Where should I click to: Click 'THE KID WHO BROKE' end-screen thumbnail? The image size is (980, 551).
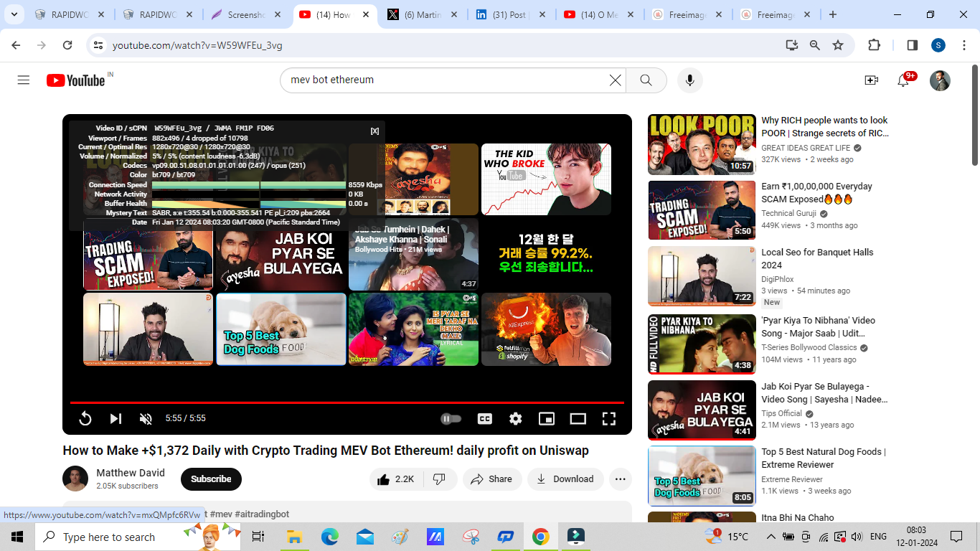[x=546, y=179]
